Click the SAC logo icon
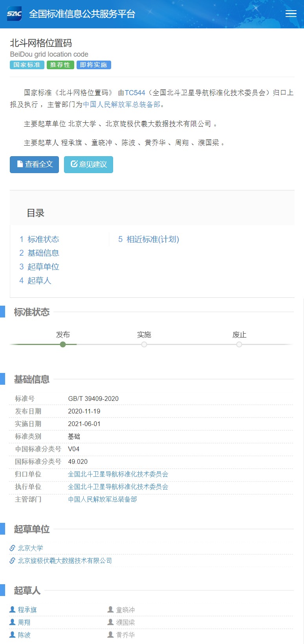The image size is (304, 644). (15, 14)
